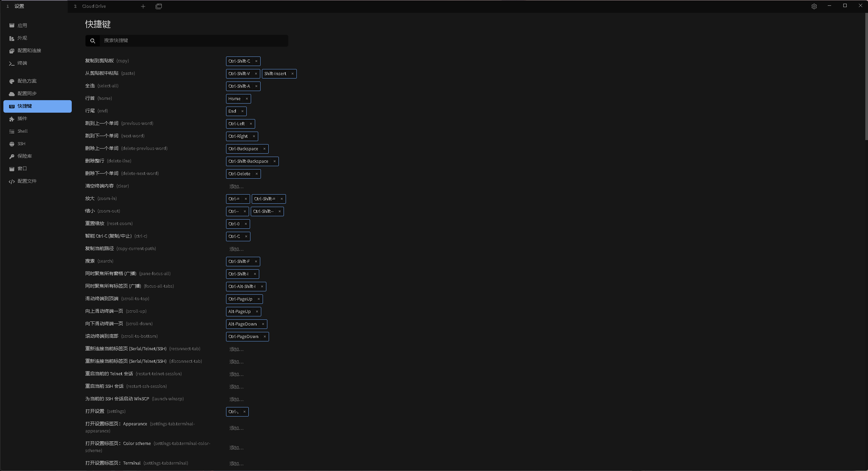
Task: Open 保险库 key icon in sidebar
Action: click(12, 156)
